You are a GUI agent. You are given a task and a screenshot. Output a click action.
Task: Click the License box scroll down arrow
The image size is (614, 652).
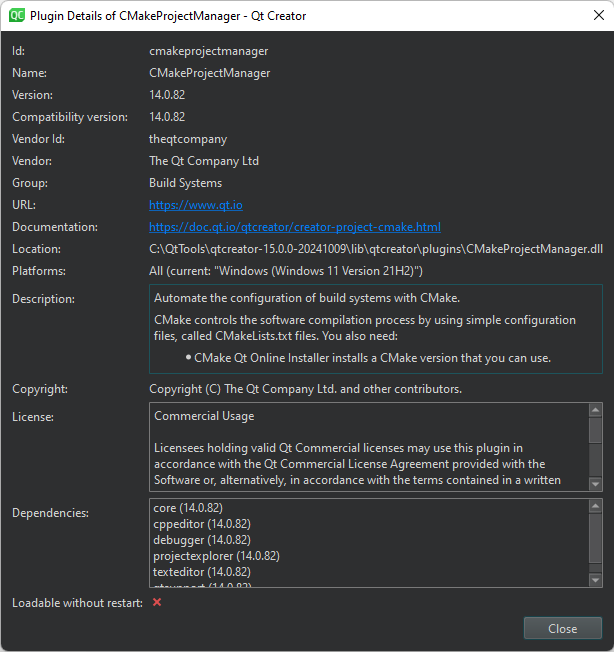596,484
